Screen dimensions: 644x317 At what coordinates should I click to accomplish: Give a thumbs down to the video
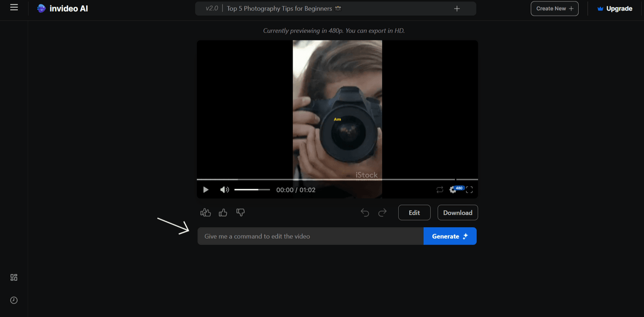point(240,212)
